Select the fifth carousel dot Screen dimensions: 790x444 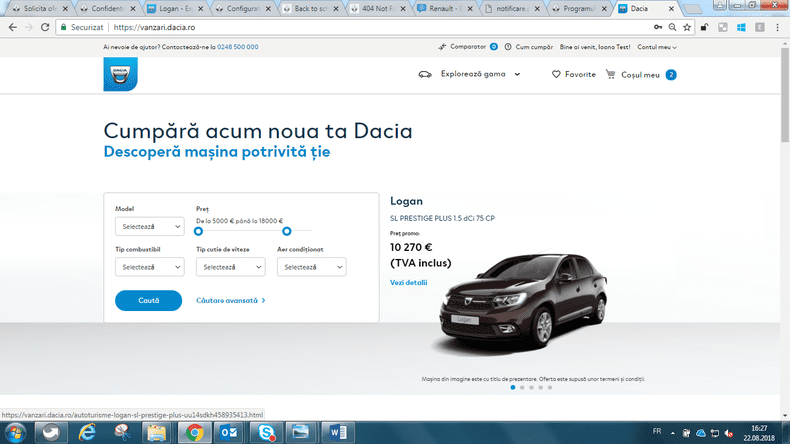[x=550, y=388]
